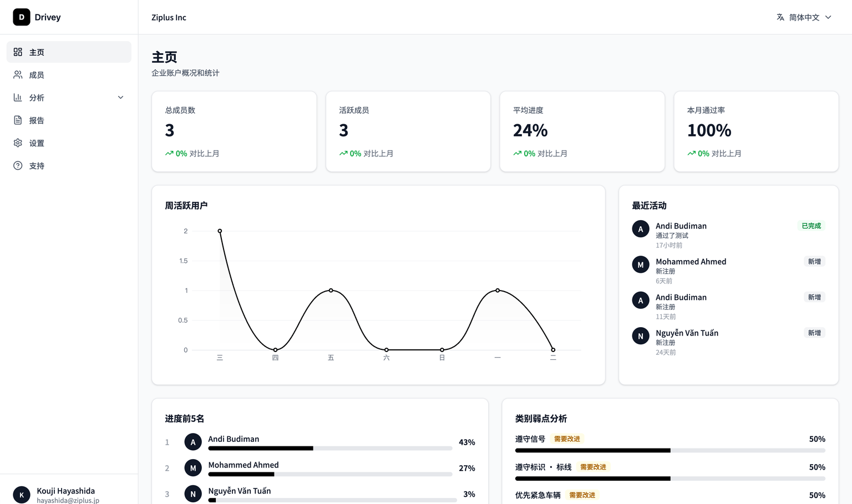Click Andi Budiman's 43% progress bar
Screen dimensions: 852x504
pos(329,448)
